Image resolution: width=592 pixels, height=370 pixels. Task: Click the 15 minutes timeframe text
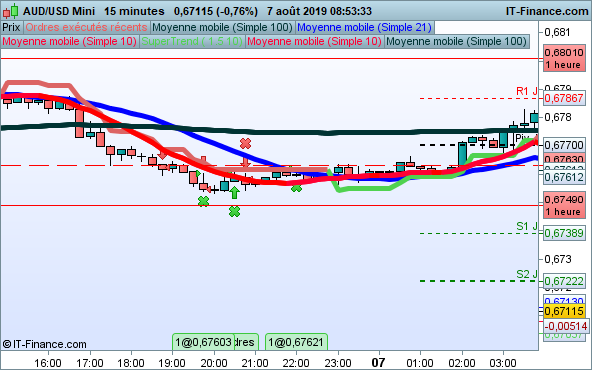134,11
